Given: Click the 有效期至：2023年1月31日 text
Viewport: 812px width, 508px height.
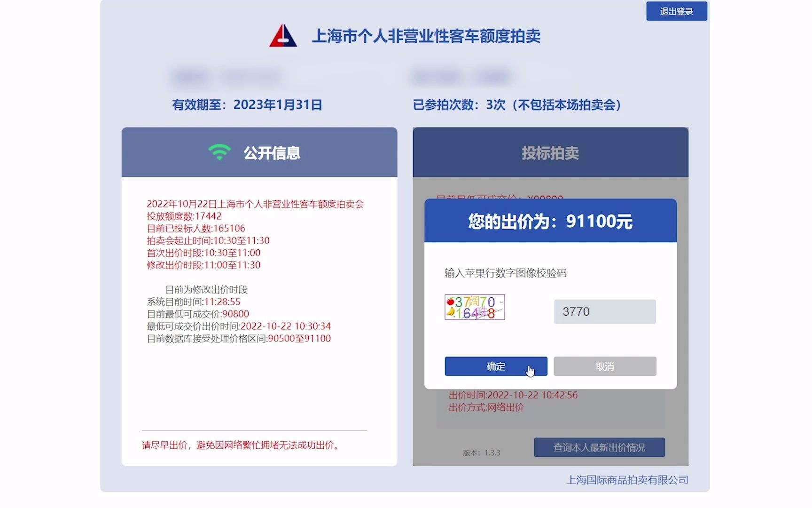Looking at the screenshot, I should point(247,104).
